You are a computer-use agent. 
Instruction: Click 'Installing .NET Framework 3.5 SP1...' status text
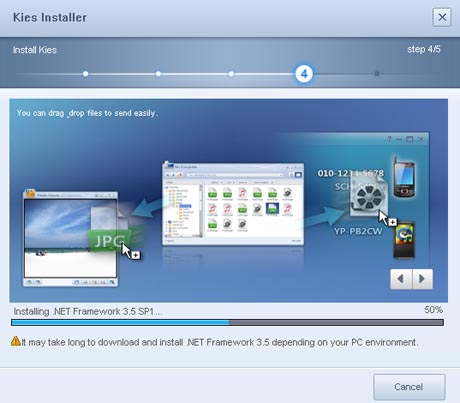click(88, 311)
